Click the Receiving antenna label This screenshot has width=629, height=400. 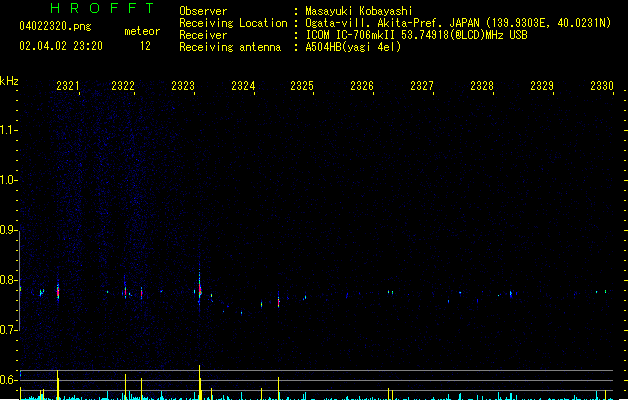(230, 47)
